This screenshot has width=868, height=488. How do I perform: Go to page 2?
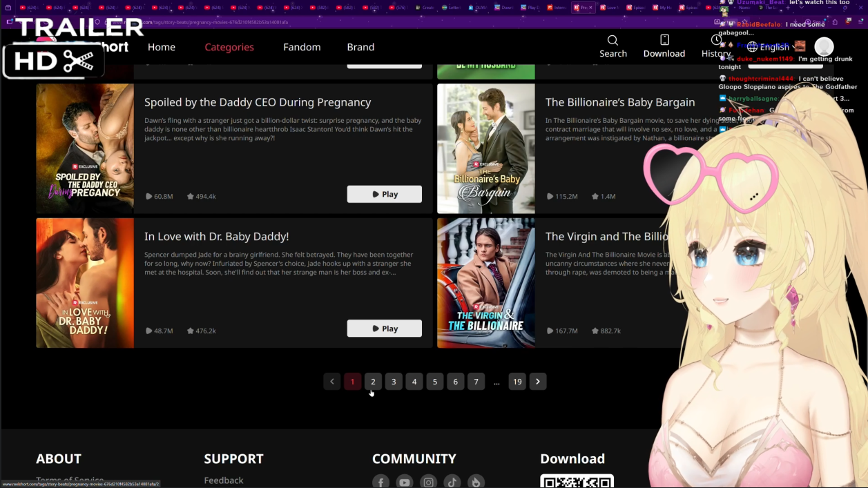click(x=373, y=382)
